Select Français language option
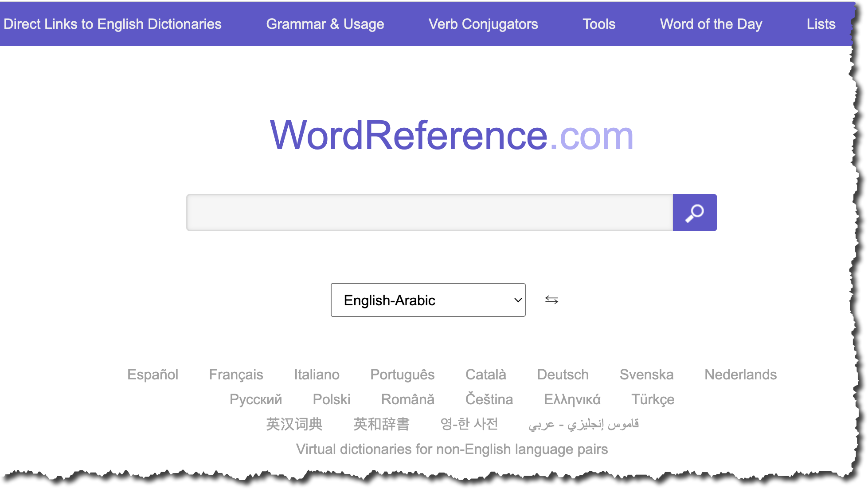 (x=236, y=375)
